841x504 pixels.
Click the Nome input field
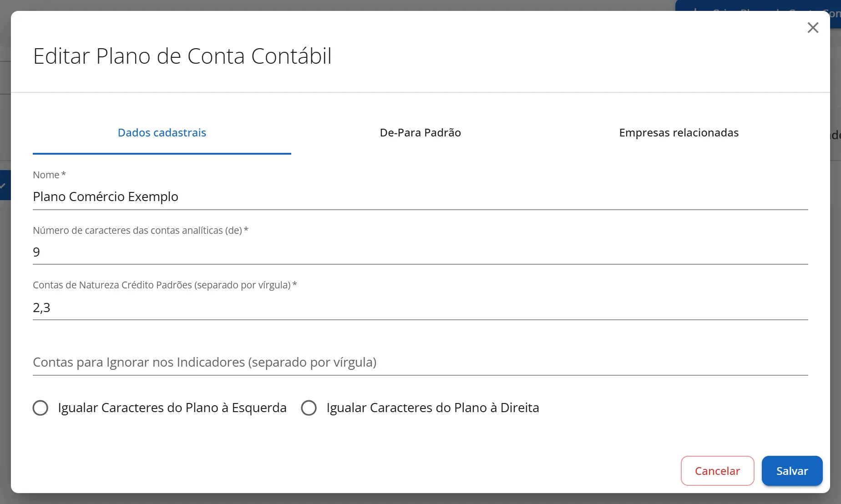(x=420, y=197)
